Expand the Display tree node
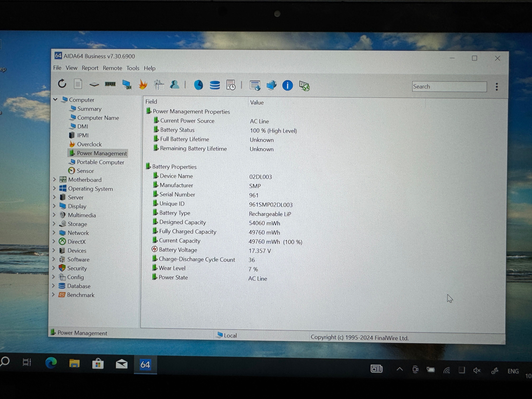The height and width of the screenshot is (399, 532). tap(54, 206)
